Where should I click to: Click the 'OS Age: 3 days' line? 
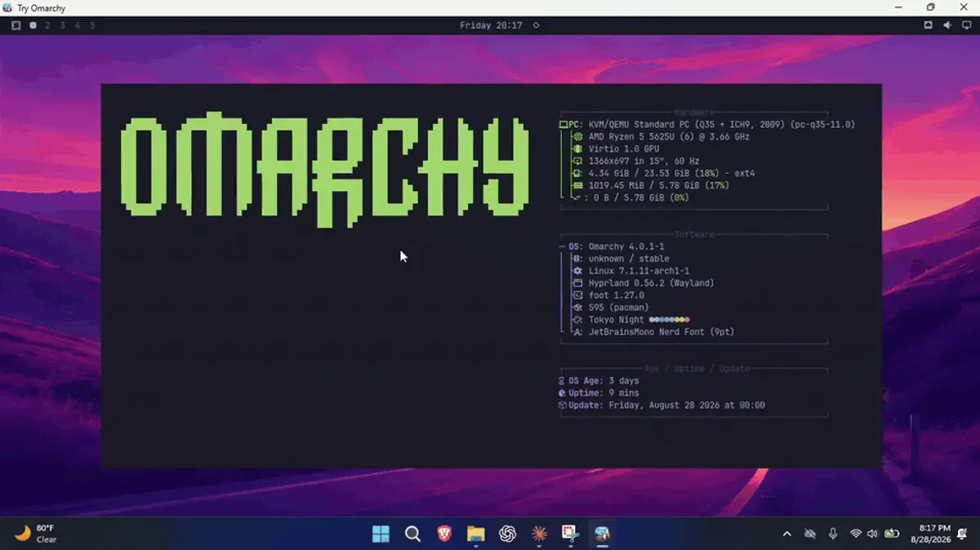tap(599, 381)
